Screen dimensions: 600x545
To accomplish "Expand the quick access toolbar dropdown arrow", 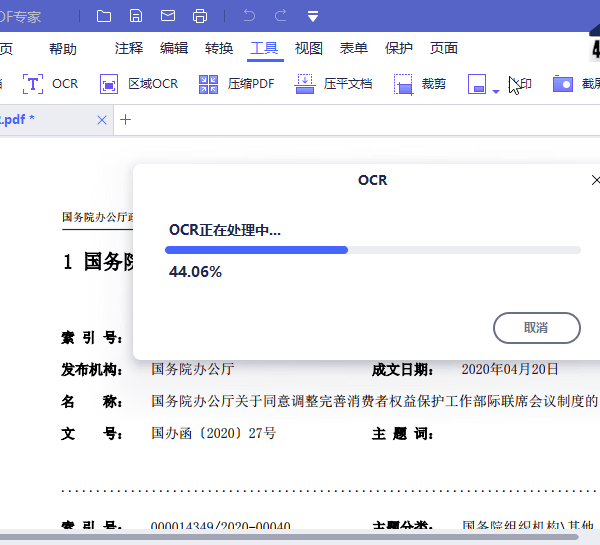I will point(313,17).
